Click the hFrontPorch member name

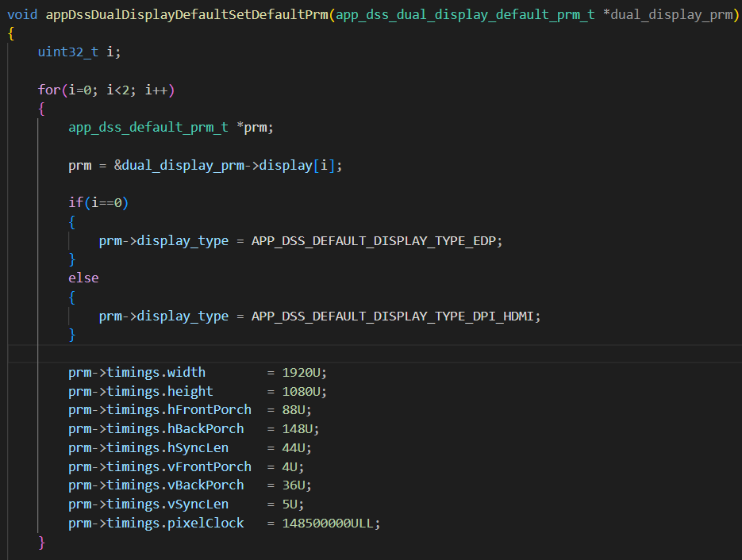210,410
